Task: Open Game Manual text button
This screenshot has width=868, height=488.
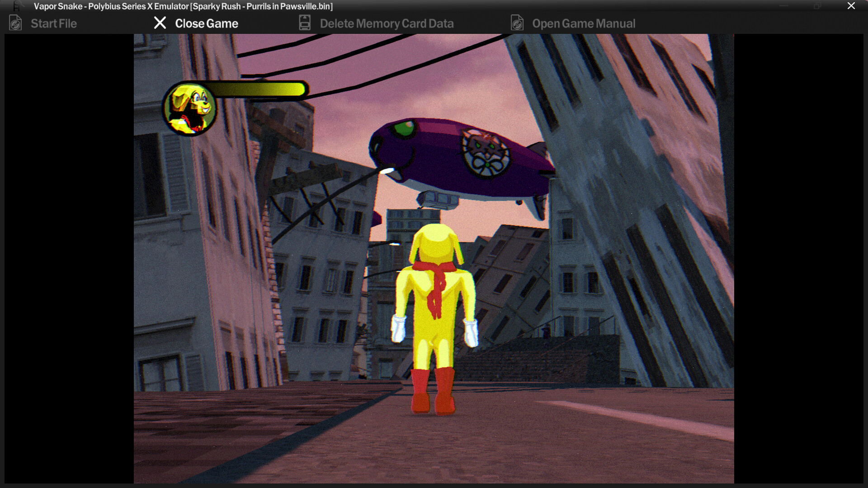Action: [x=583, y=23]
